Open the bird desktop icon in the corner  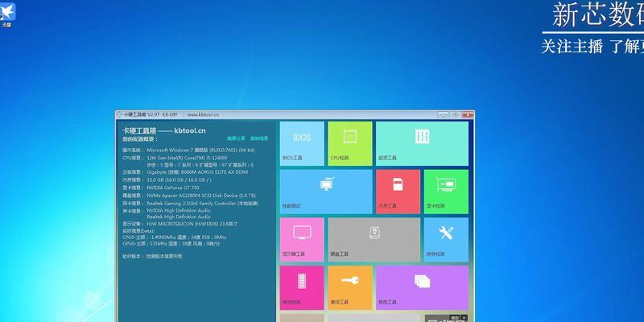click(x=7, y=14)
